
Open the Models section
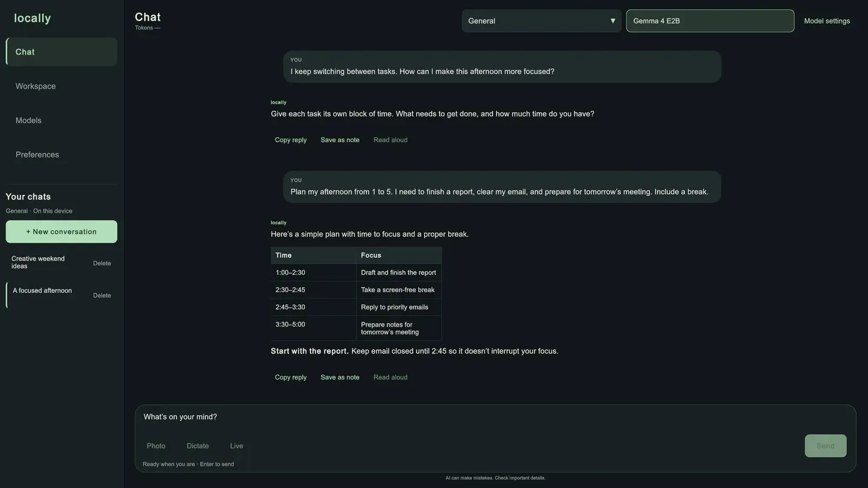click(61, 120)
